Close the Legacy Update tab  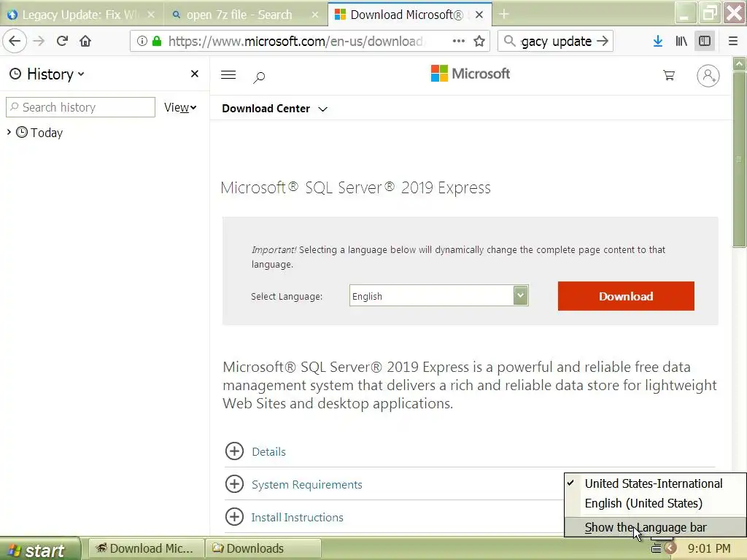[x=151, y=15]
